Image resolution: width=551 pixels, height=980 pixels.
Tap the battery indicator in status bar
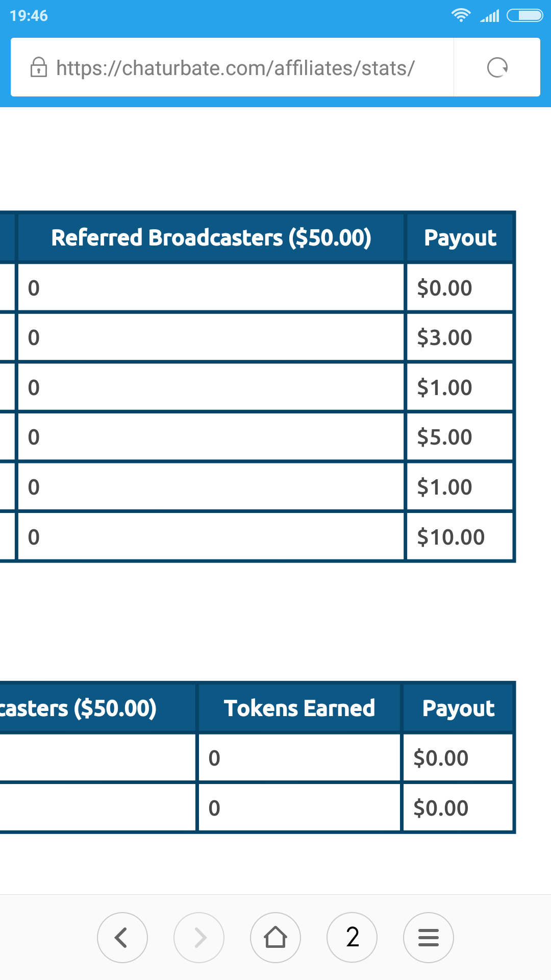524,15
